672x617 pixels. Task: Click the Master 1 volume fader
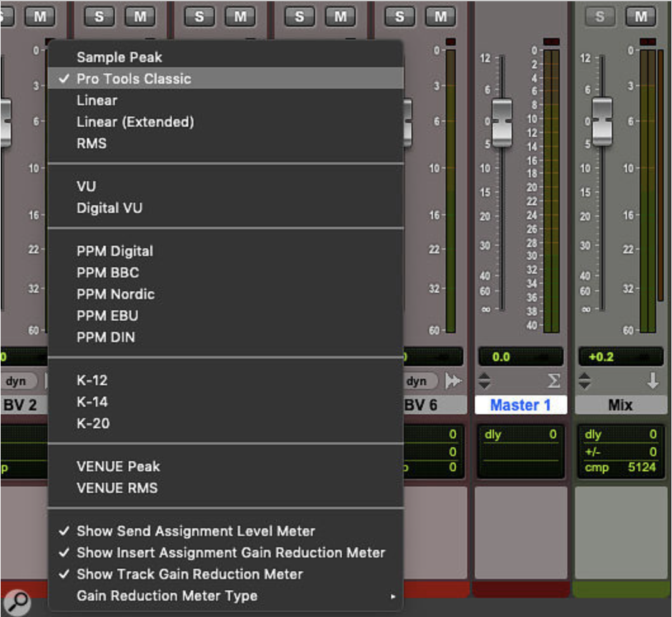tap(501, 122)
